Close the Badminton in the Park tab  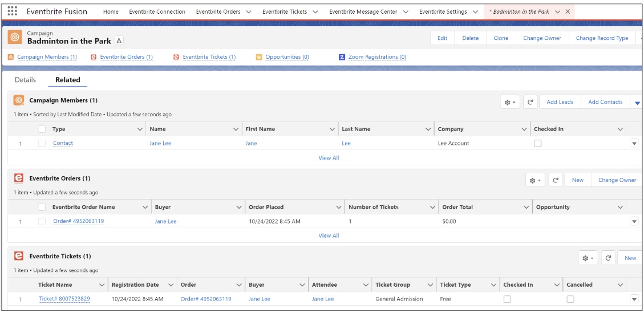click(x=567, y=11)
